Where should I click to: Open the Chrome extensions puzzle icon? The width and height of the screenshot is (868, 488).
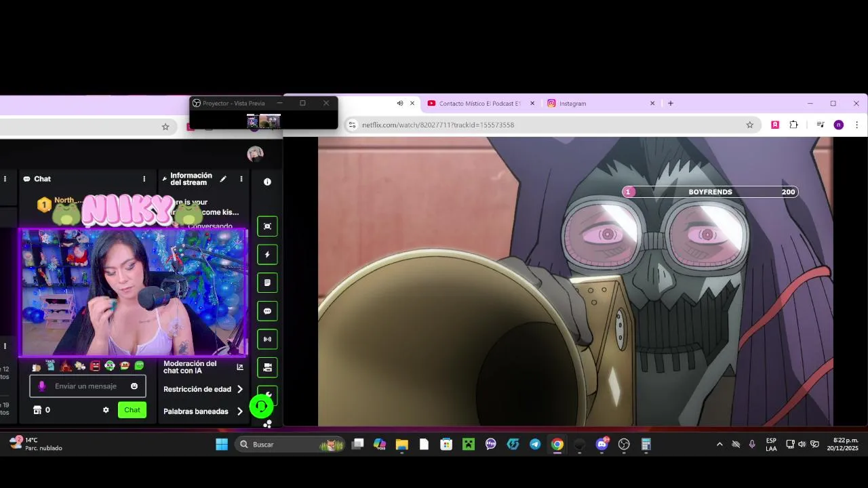793,125
